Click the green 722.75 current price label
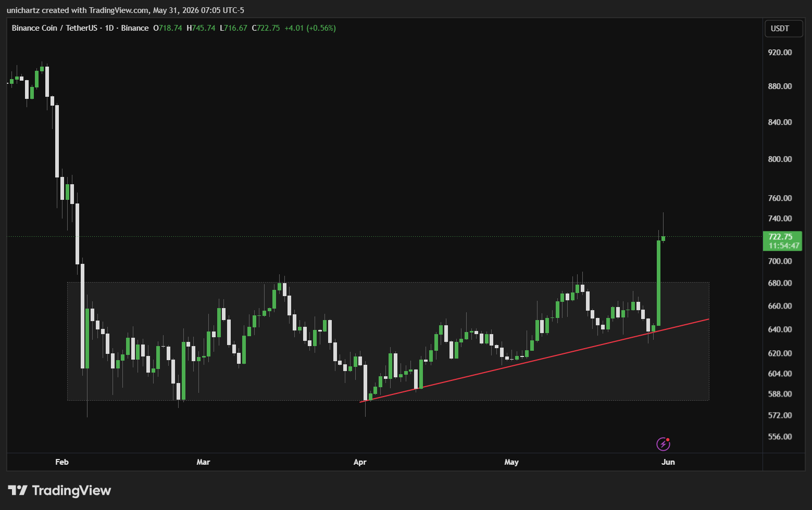 (x=782, y=237)
